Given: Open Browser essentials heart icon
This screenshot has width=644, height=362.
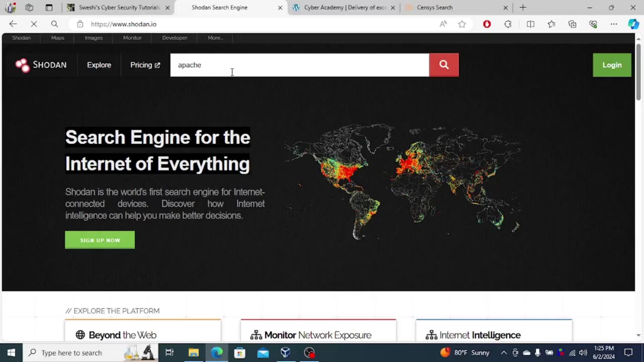Looking at the screenshot, I should [593, 24].
